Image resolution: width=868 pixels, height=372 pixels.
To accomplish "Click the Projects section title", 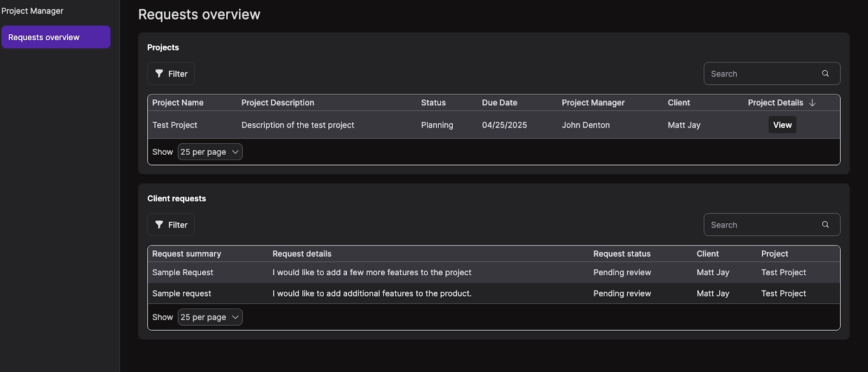I will (163, 47).
